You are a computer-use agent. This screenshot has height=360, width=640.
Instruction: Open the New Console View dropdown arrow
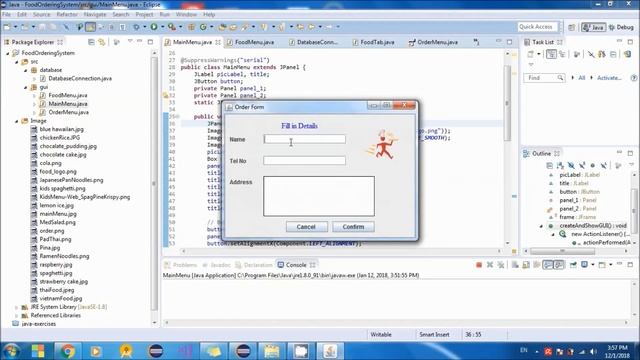(611, 265)
